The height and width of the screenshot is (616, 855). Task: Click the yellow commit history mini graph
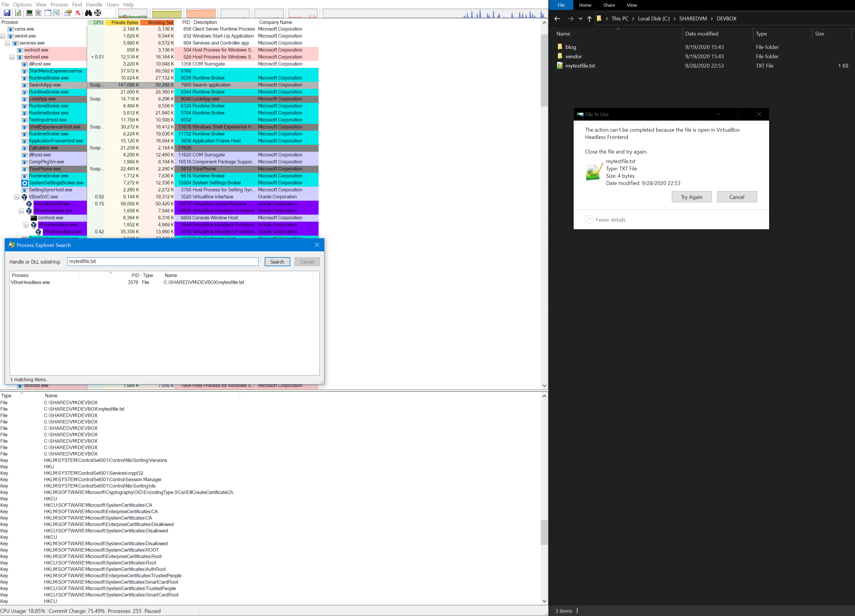[x=167, y=14]
